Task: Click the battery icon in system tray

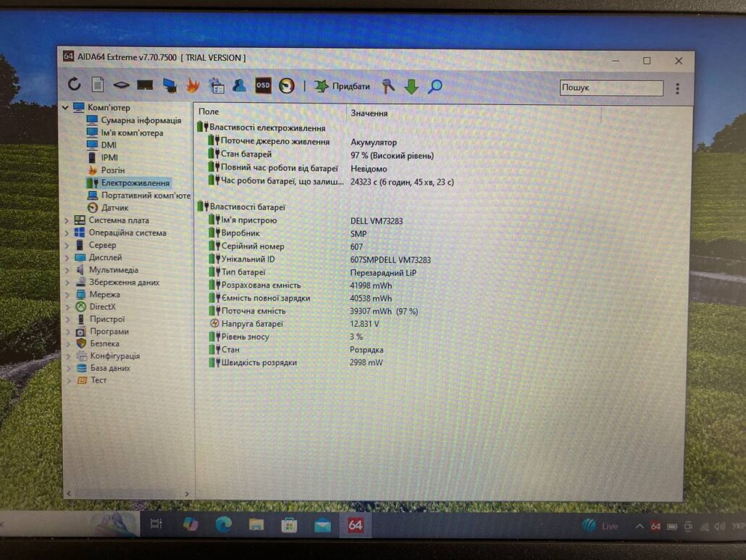Action: [672, 527]
